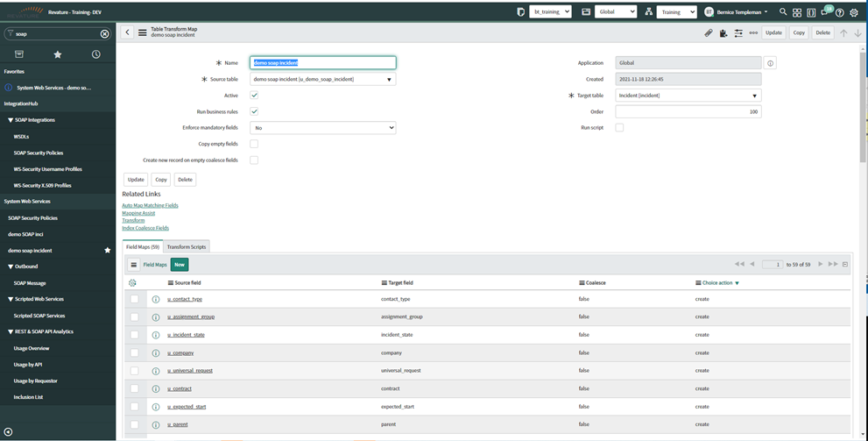Show all applications navigator tab
The image size is (868, 441).
pos(18,54)
